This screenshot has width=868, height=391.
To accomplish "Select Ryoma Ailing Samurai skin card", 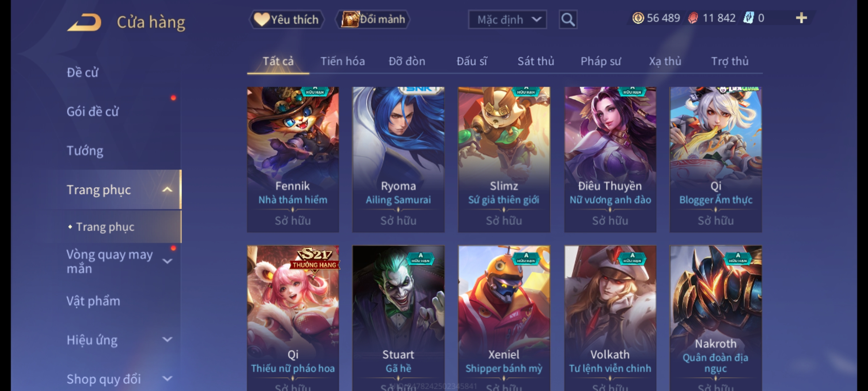I will pos(398,159).
